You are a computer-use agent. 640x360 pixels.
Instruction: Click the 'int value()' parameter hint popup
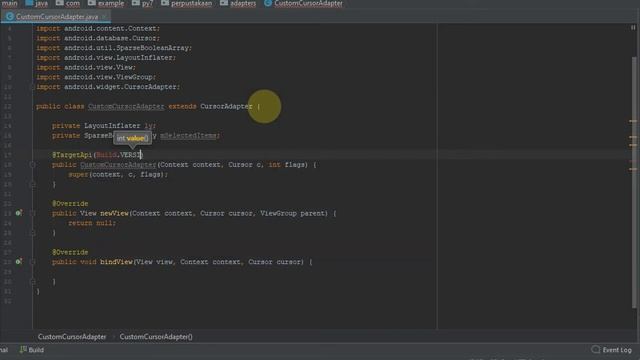pos(133,138)
